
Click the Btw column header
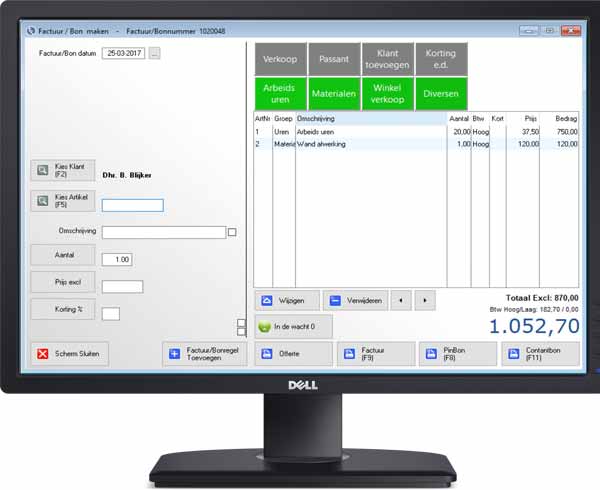point(480,119)
